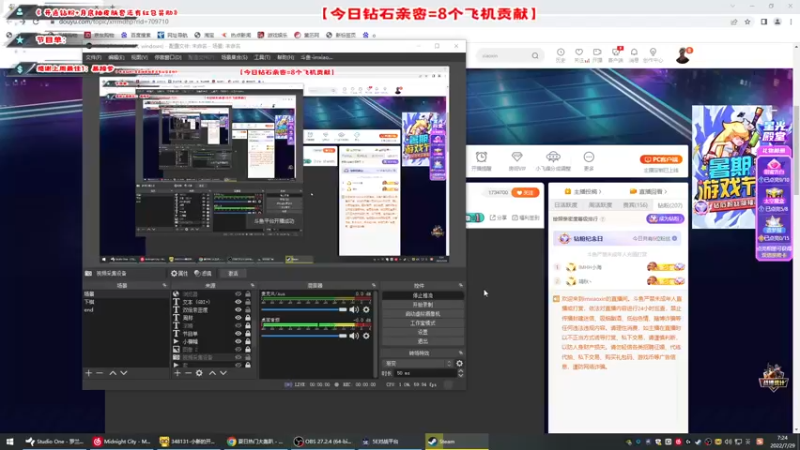Expand the 直播回看 section arrow
This screenshot has height=450, width=800.
tap(665, 192)
